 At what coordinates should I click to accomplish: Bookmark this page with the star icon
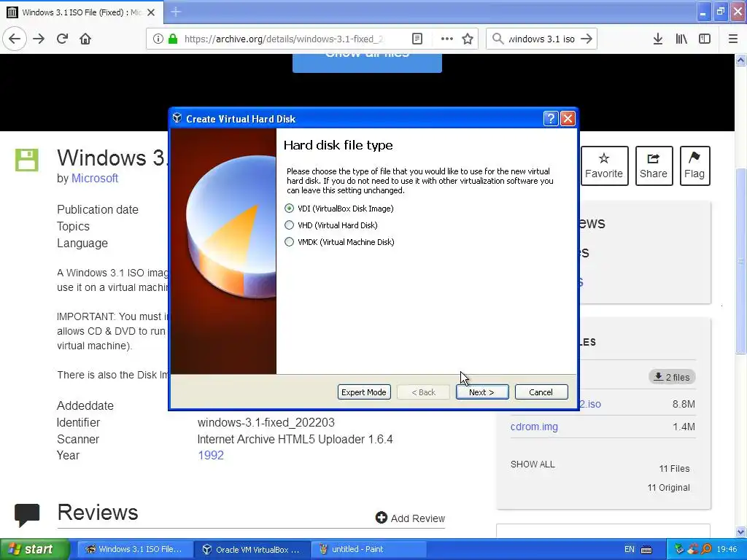(x=468, y=39)
